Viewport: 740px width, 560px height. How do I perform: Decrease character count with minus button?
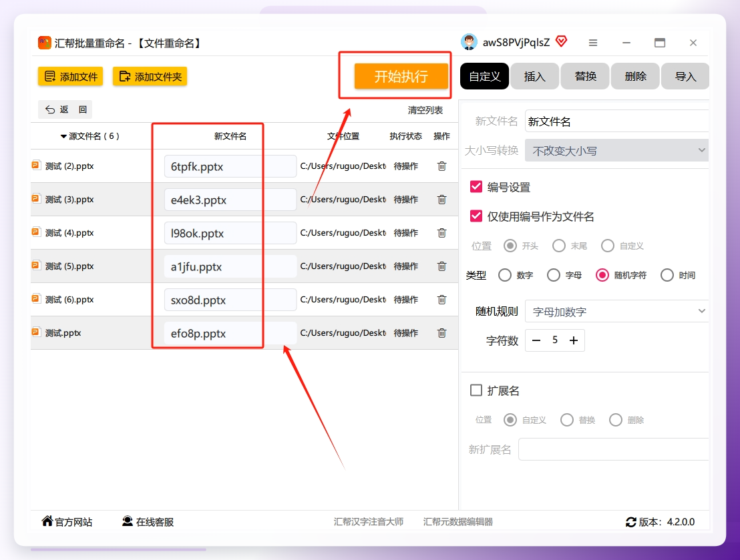point(536,340)
